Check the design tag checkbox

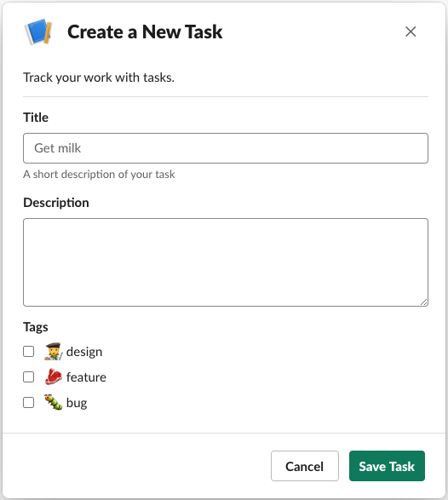pos(29,352)
